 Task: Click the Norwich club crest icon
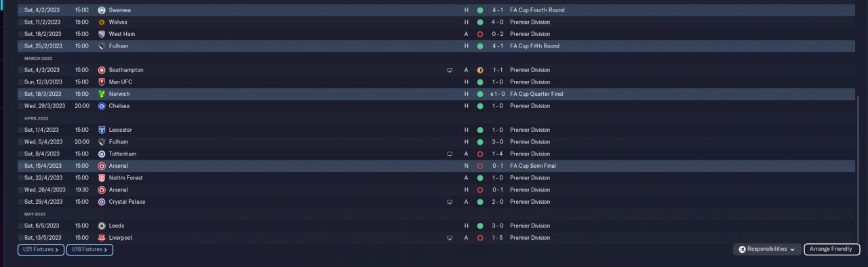(x=102, y=94)
